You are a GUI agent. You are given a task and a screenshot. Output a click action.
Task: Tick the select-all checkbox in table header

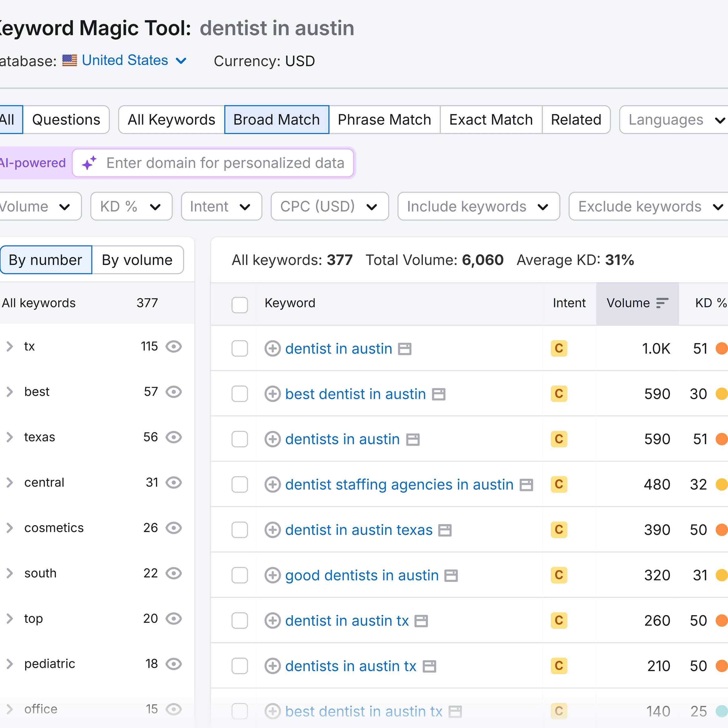240,305
